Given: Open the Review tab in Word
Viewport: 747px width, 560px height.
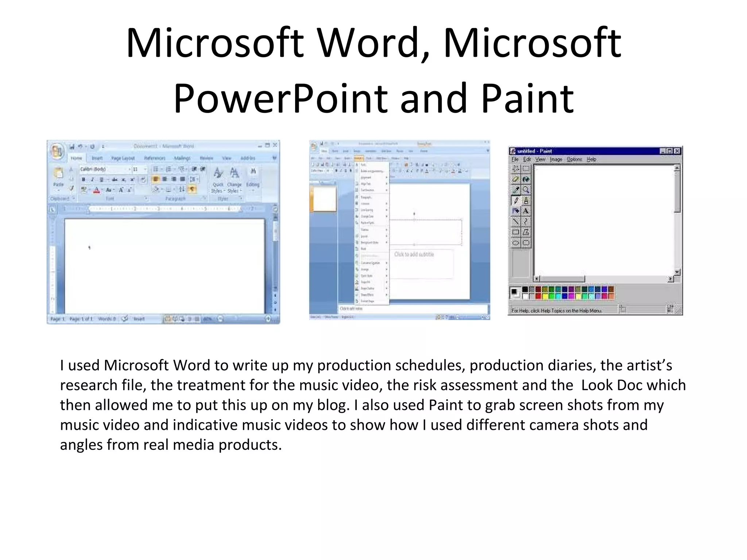Looking at the screenshot, I should pyautogui.click(x=206, y=158).
